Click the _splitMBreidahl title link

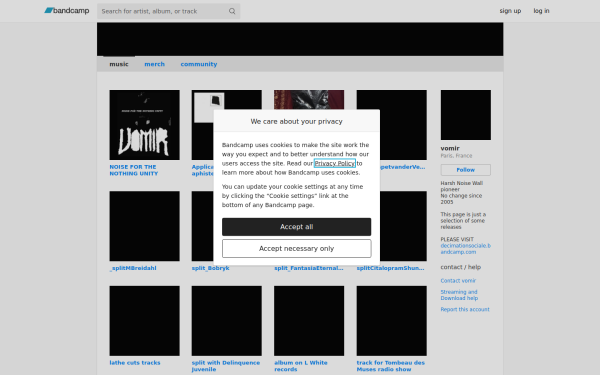(133, 268)
